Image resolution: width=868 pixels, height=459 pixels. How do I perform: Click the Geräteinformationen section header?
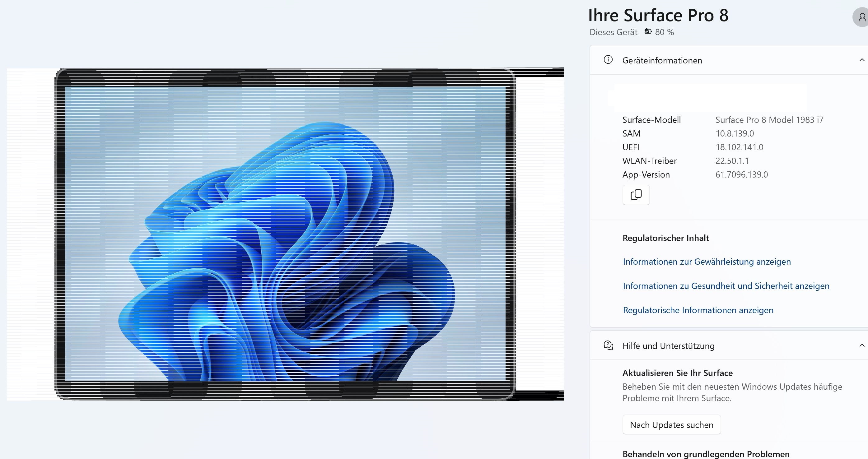coord(662,61)
